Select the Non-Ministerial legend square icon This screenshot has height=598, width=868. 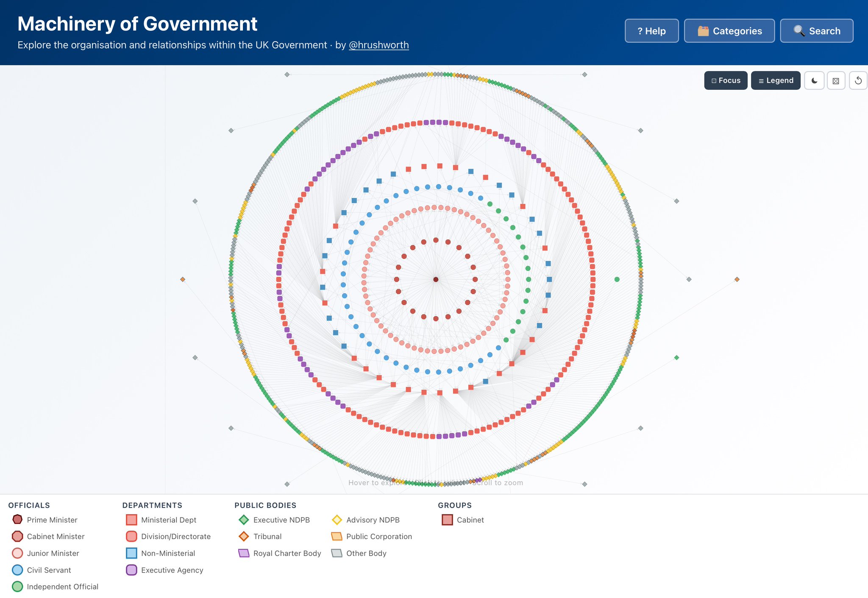[x=131, y=553]
